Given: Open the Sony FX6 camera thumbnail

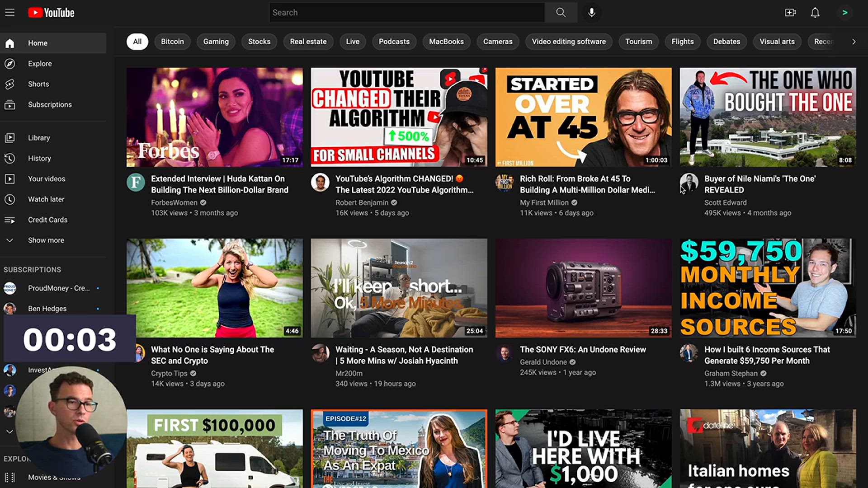Looking at the screenshot, I should pos(584,288).
